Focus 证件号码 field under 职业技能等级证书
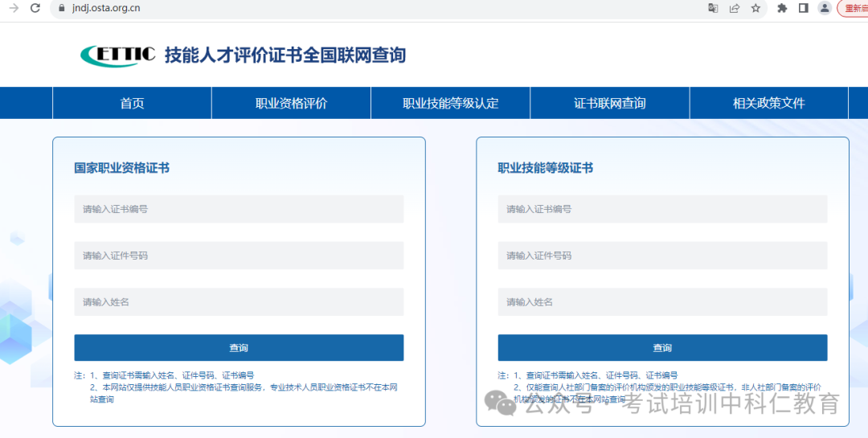The width and height of the screenshot is (868, 438). pos(662,256)
